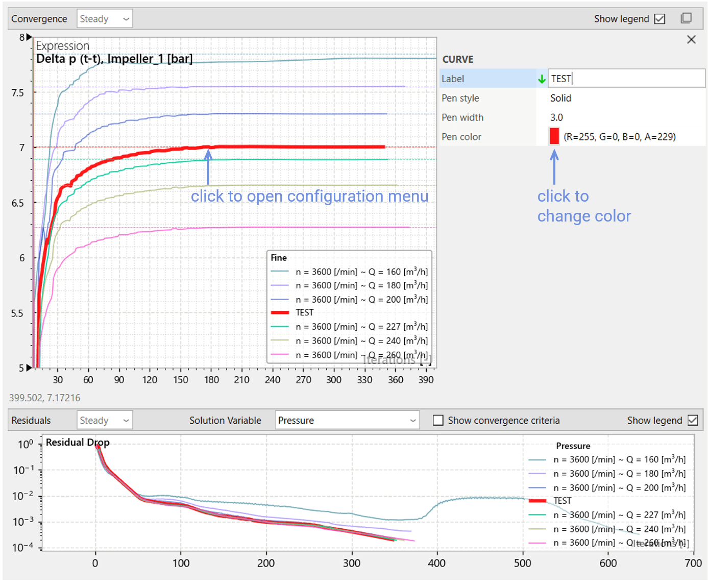Viewport: 708px width, 588px height.
Task: Select the Pen style value Solid
Action: (x=560, y=98)
